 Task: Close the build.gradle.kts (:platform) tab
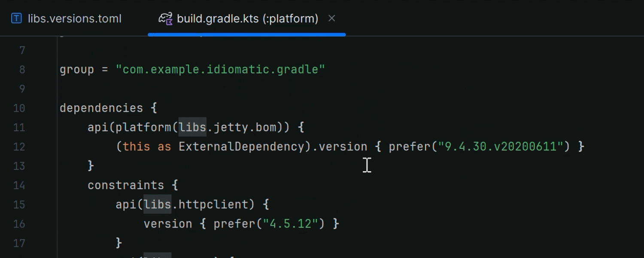tap(331, 18)
